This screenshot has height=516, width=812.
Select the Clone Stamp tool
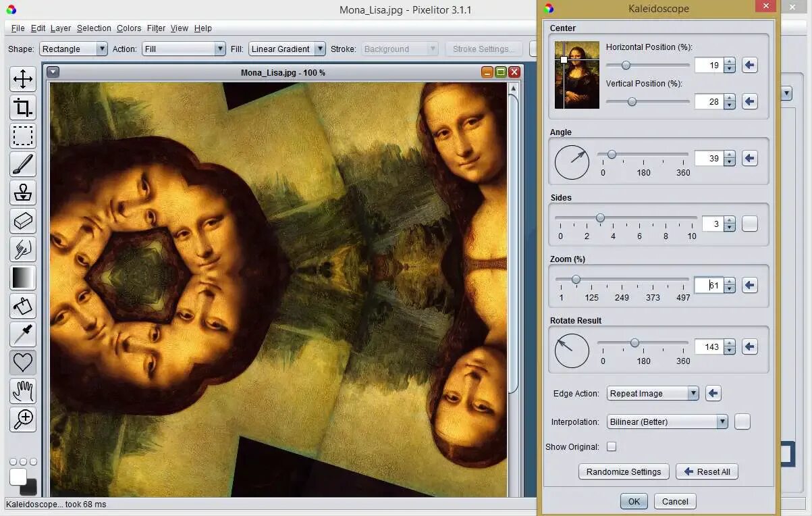click(23, 192)
